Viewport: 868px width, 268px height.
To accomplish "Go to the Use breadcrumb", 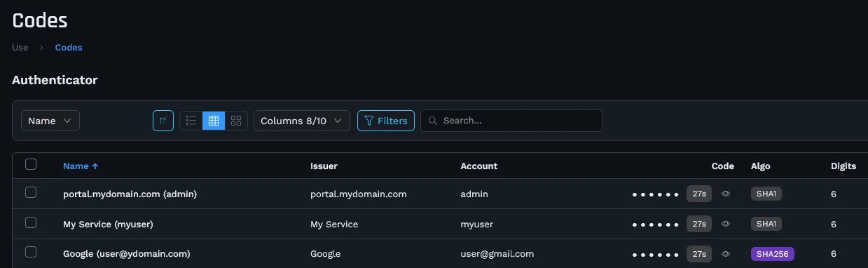I will click(x=20, y=48).
